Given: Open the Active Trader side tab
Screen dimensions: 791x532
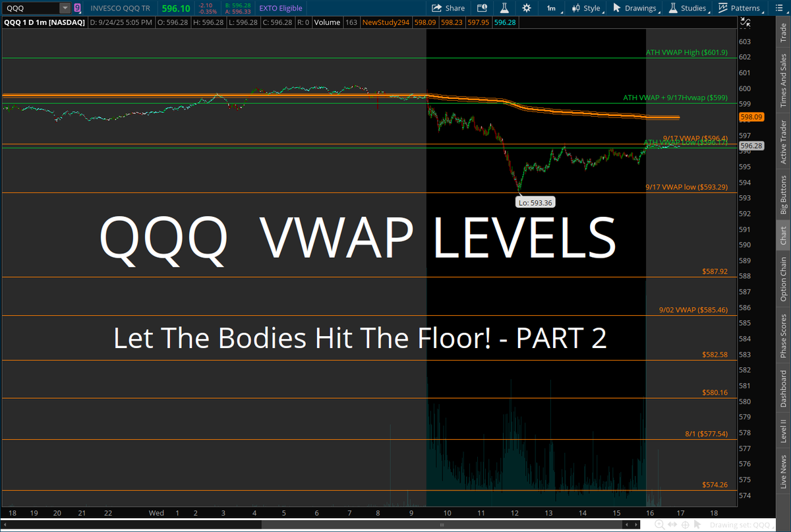Looking at the screenshot, I should click(x=783, y=140).
